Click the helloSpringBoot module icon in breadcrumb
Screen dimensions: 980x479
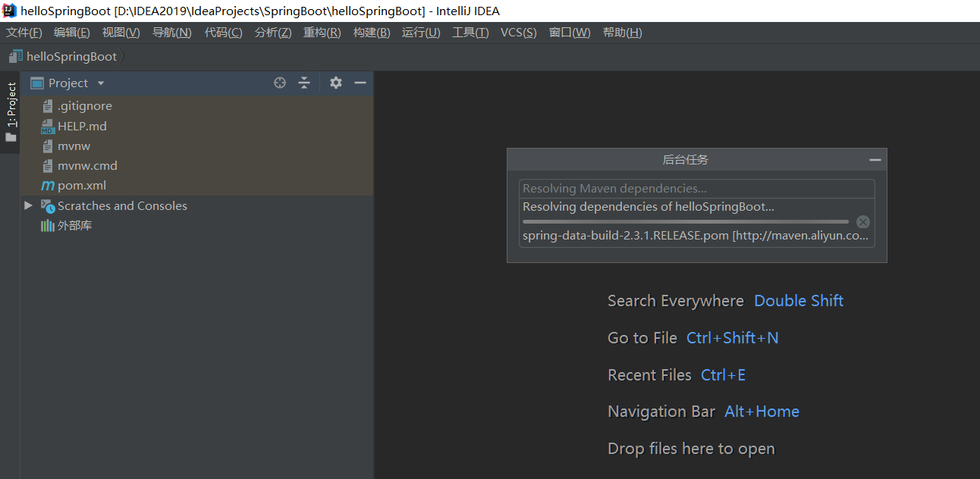16,56
